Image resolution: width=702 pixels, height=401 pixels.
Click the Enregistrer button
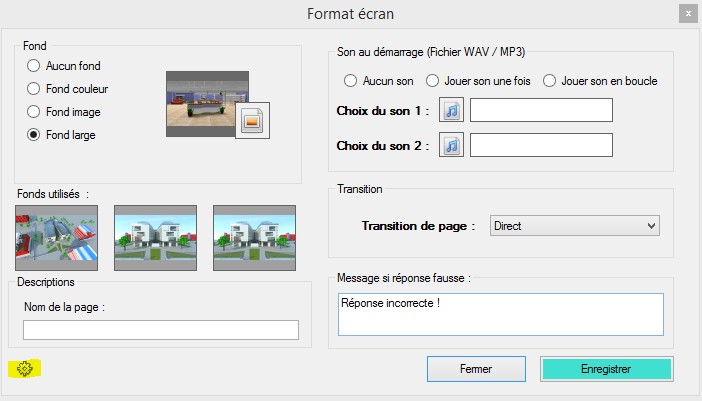(606, 369)
